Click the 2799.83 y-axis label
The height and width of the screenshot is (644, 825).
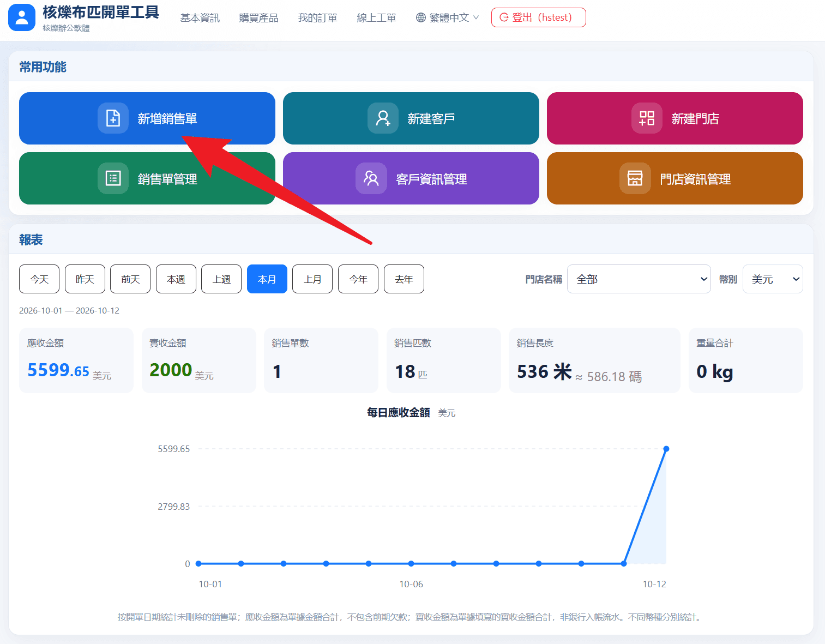(x=174, y=507)
